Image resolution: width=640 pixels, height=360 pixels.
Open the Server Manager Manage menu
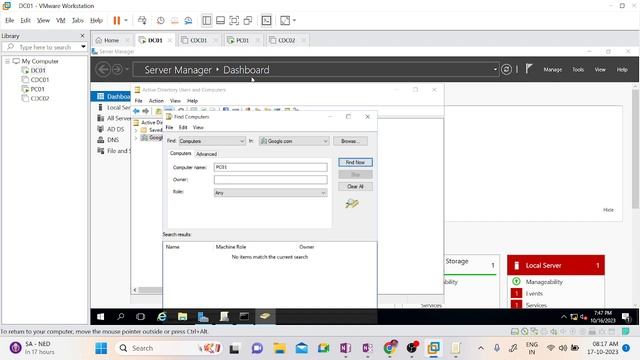tap(553, 70)
